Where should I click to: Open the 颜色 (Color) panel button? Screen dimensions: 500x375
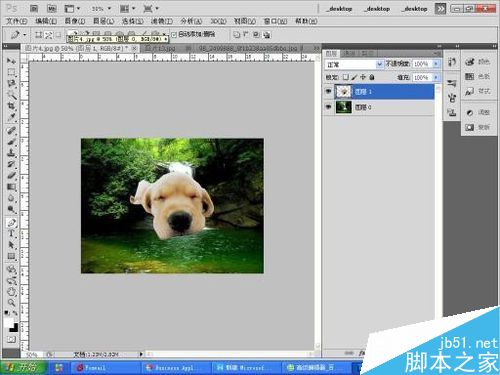(478, 62)
